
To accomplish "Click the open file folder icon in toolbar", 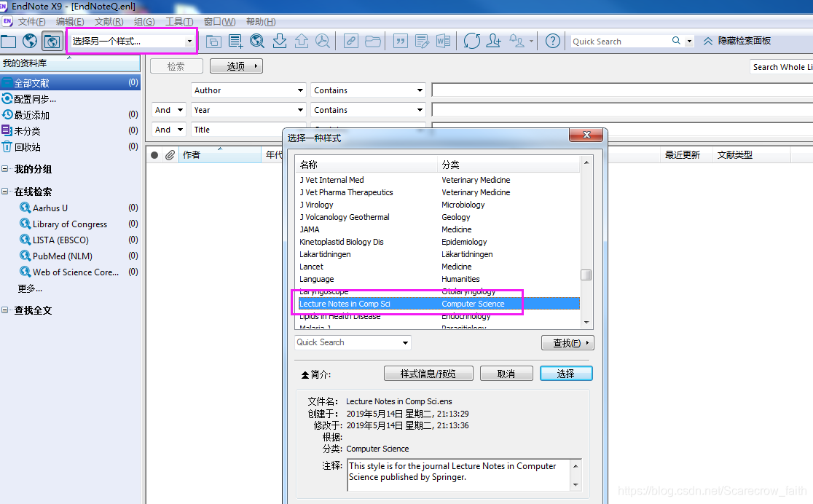I will coord(373,41).
